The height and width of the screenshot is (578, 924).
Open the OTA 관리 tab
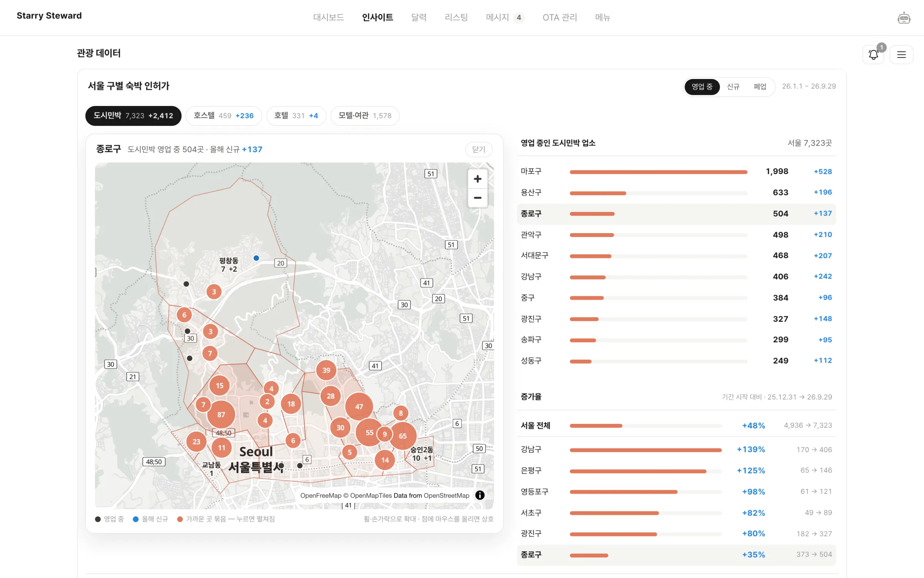point(559,17)
